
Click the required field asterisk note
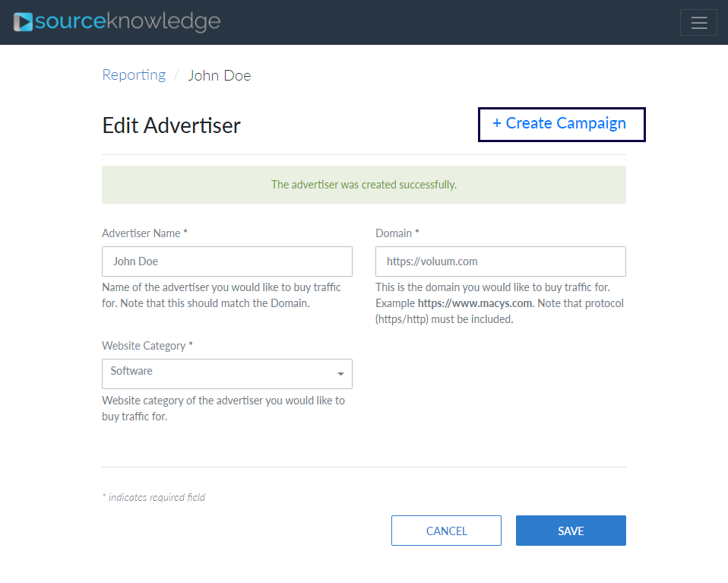click(154, 496)
